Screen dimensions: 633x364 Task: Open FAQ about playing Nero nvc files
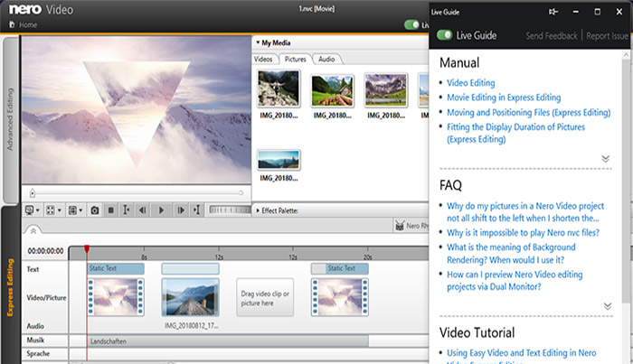click(x=523, y=233)
